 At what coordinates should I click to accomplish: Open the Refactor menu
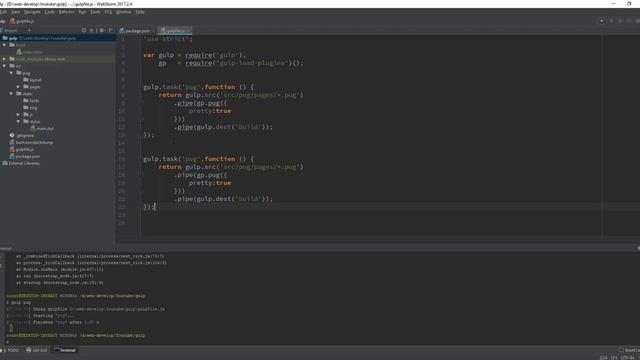pyautogui.click(x=67, y=12)
